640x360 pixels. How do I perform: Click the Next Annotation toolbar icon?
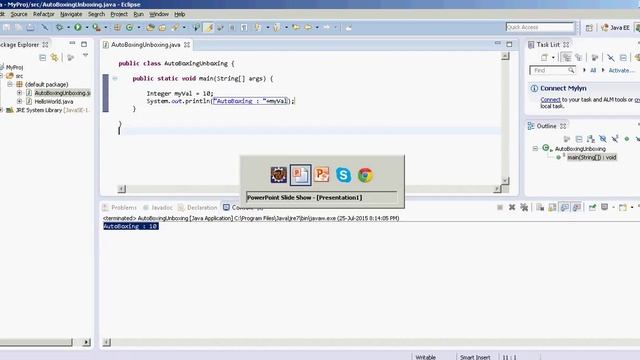point(258,27)
